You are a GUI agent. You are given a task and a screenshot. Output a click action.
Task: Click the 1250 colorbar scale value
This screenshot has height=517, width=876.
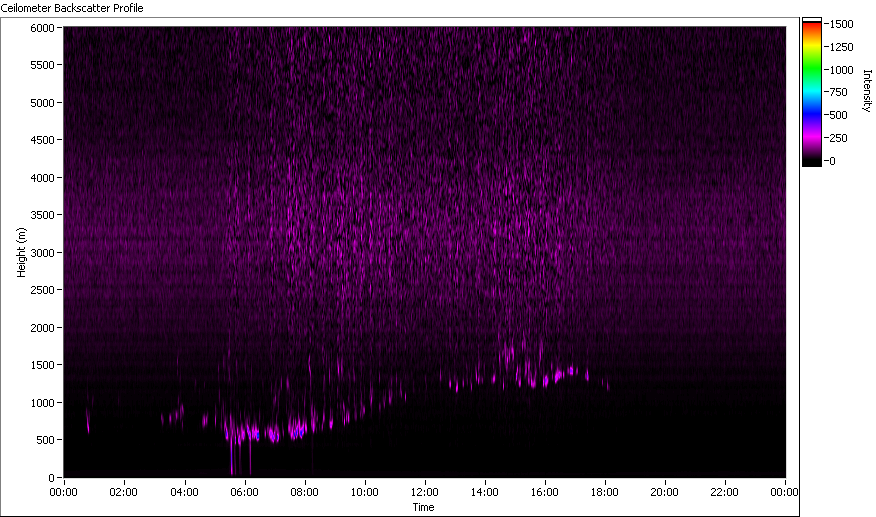pyautogui.click(x=841, y=47)
